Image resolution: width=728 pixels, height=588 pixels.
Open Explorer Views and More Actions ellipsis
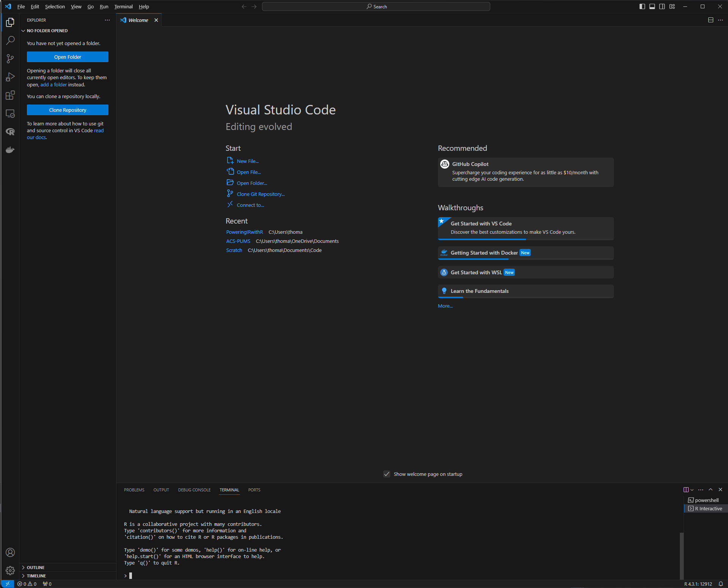coord(107,20)
